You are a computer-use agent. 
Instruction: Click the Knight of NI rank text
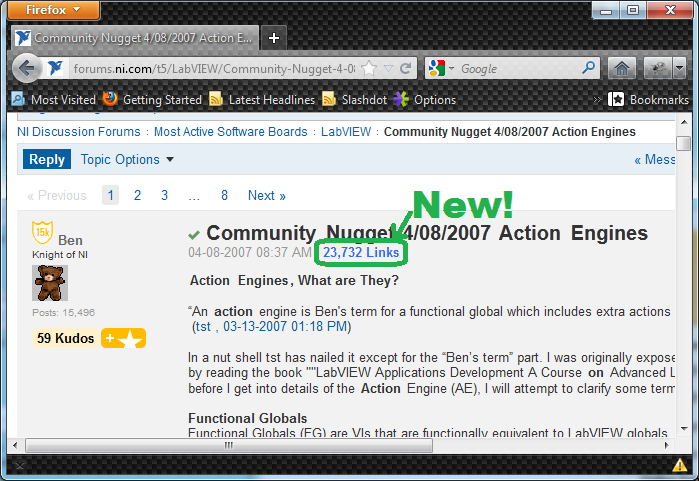tap(60, 255)
